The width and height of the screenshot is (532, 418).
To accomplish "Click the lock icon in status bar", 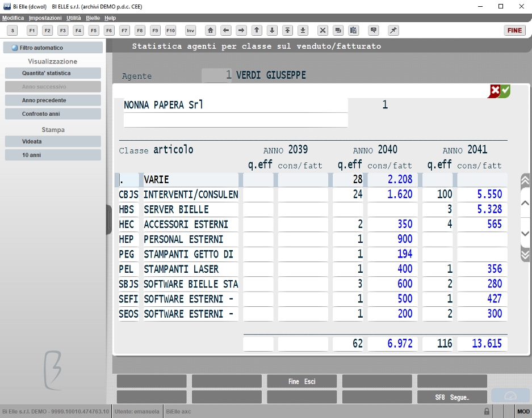I will point(487,412).
